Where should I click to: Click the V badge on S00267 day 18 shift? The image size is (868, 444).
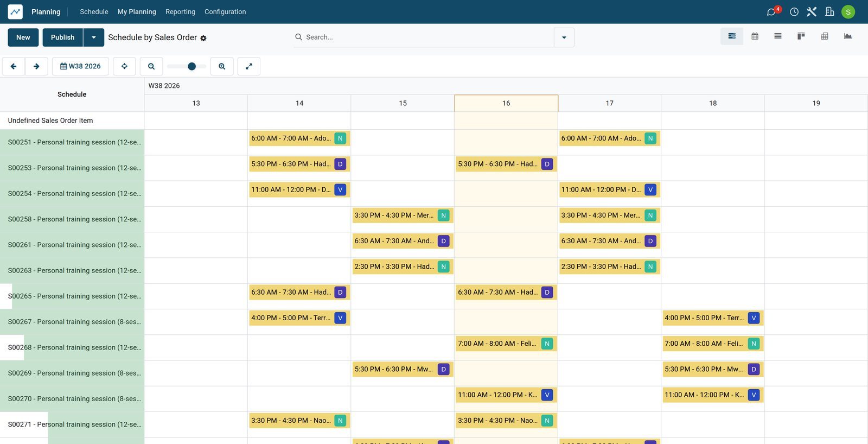[754, 318]
